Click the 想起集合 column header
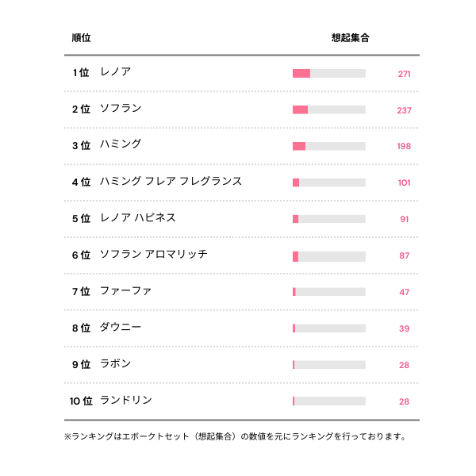 point(350,37)
